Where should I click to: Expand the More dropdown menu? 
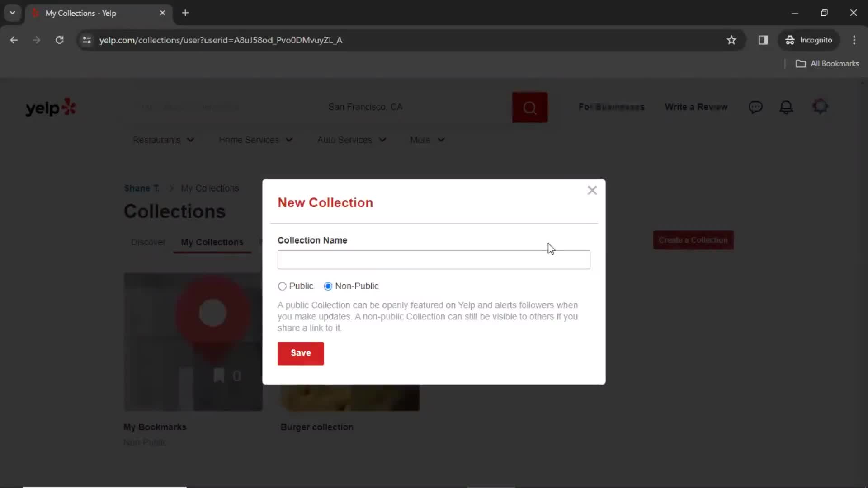pos(426,140)
